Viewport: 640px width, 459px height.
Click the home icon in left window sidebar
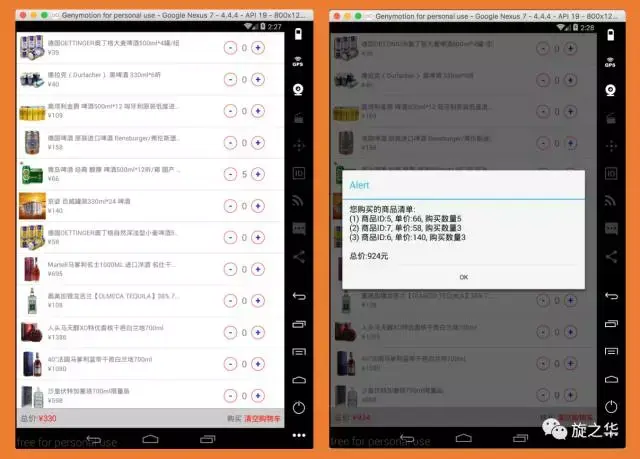pos(299,380)
